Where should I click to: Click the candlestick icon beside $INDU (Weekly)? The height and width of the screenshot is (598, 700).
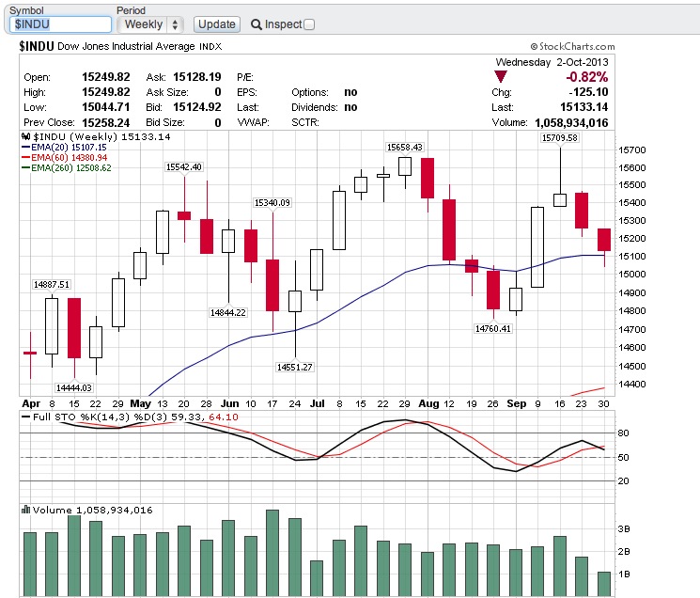tap(25, 136)
